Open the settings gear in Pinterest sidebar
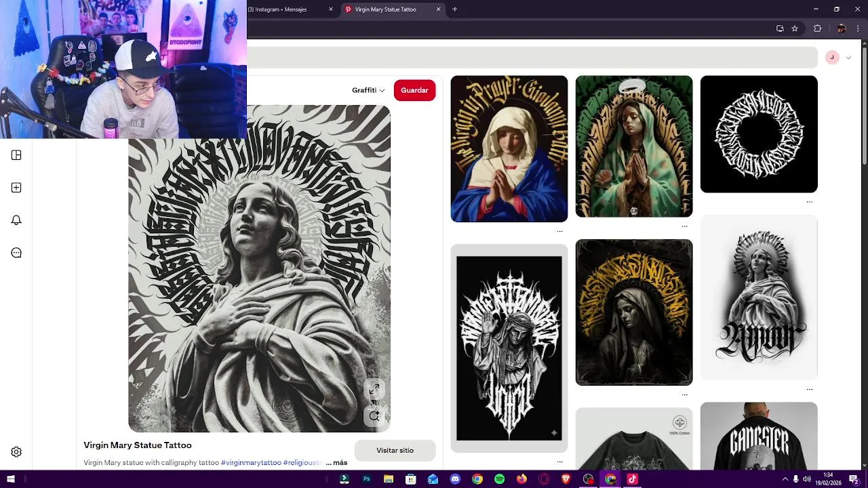 pyautogui.click(x=16, y=452)
